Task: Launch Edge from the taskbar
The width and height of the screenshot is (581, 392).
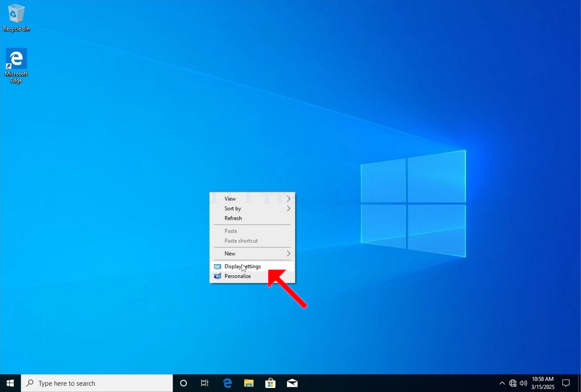Action: click(x=227, y=383)
